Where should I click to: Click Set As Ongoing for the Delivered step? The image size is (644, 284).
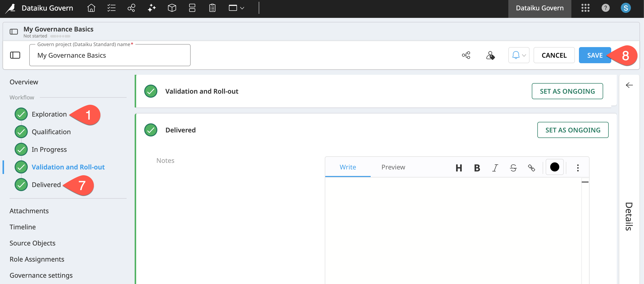tap(573, 130)
